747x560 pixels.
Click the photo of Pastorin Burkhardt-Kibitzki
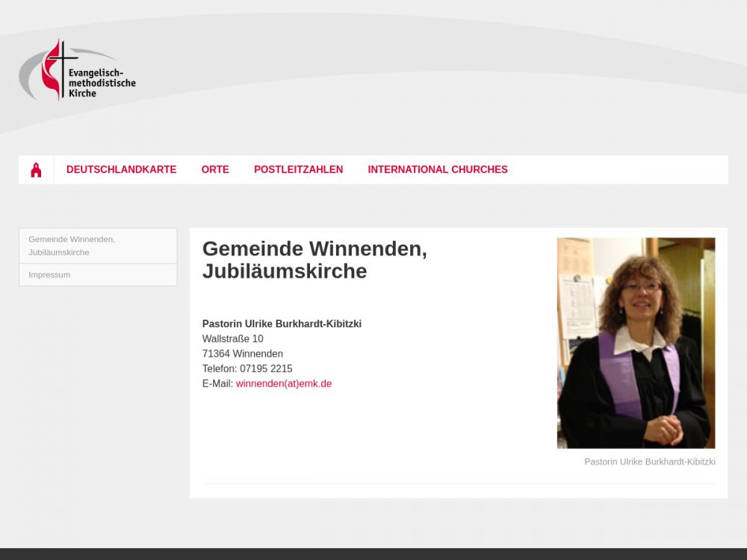636,343
